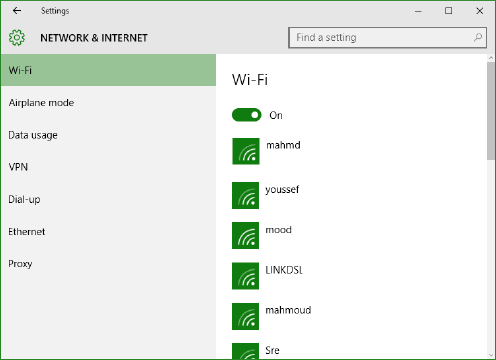Screen dimensions: 496x360
Task: Click the search magnifier icon
Action: tap(478, 37)
